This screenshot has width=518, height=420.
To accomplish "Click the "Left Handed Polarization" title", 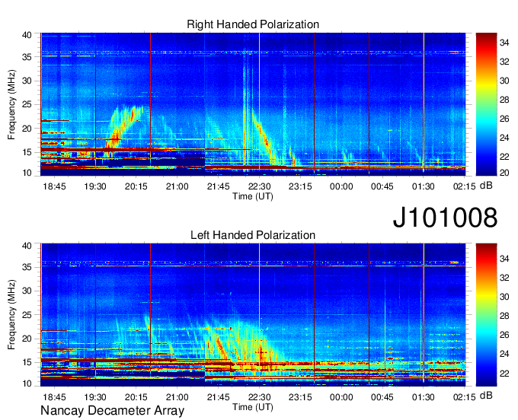I will pyautogui.click(x=253, y=235).
